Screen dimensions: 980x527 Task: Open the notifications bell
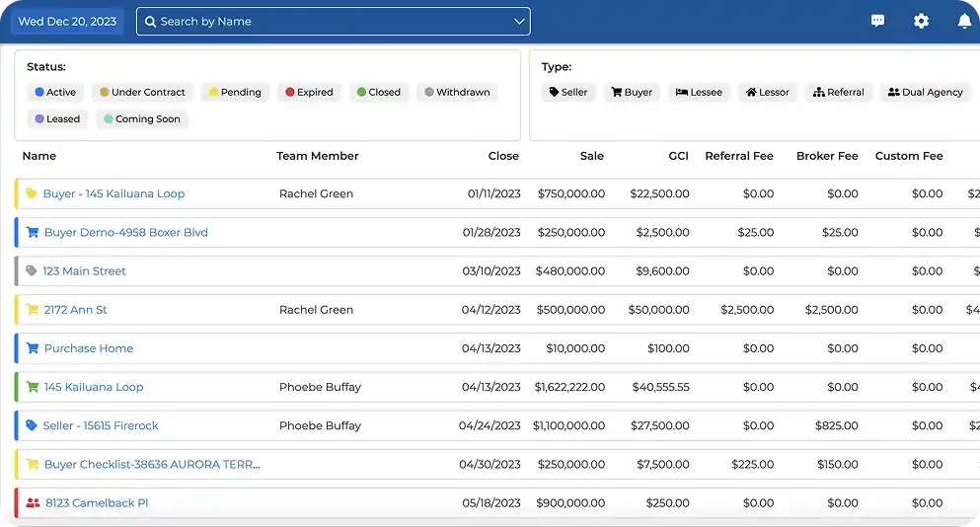tap(964, 21)
